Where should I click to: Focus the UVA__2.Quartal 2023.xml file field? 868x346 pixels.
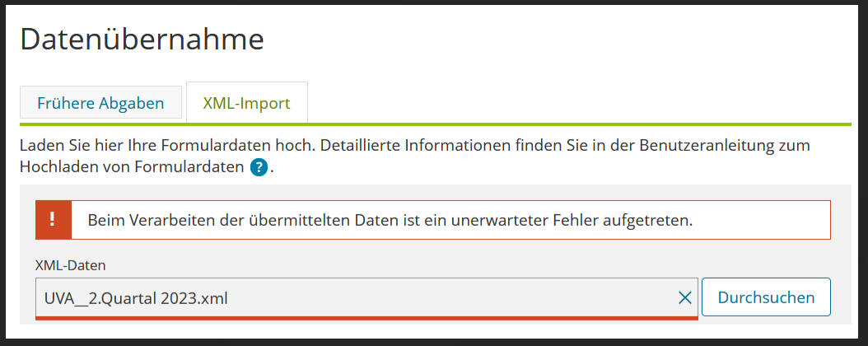click(366, 298)
